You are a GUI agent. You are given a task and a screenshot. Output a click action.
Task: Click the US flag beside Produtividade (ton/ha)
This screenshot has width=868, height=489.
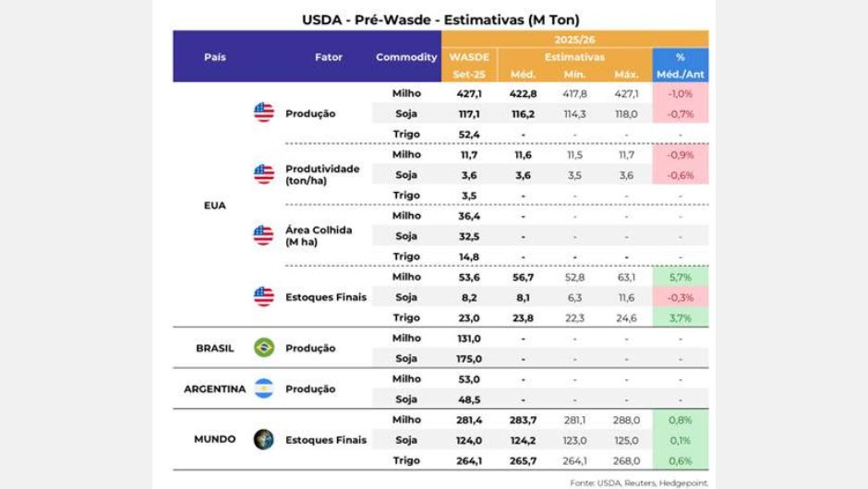[x=264, y=174]
